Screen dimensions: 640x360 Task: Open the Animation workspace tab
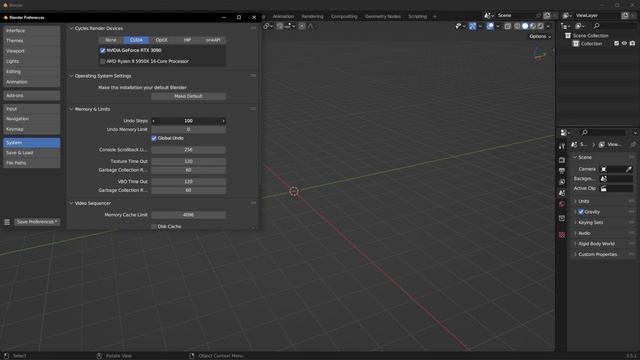click(x=283, y=17)
